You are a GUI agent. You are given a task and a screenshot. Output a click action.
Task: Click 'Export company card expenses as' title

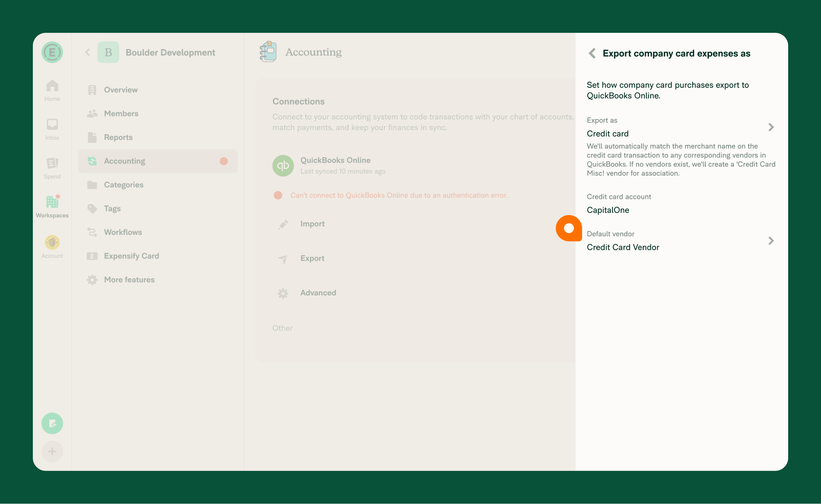[677, 53]
